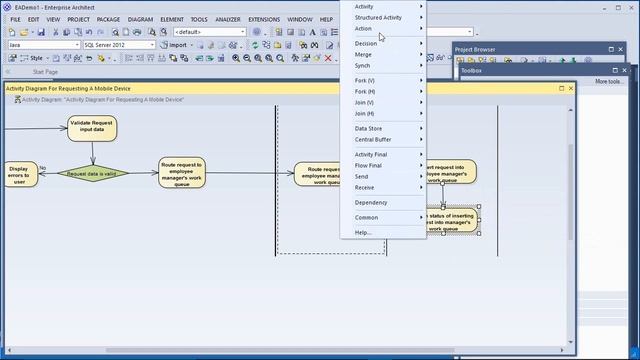The height and width of the screenshot is (360, 640).
Task: Click the align left edges icon
Action: [x=129, y=58]
